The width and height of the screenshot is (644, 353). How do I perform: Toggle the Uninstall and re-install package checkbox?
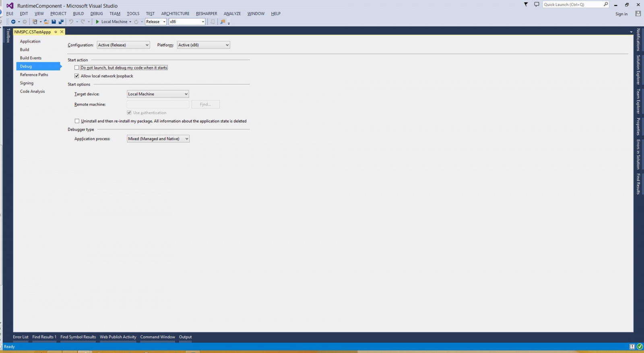77,121
